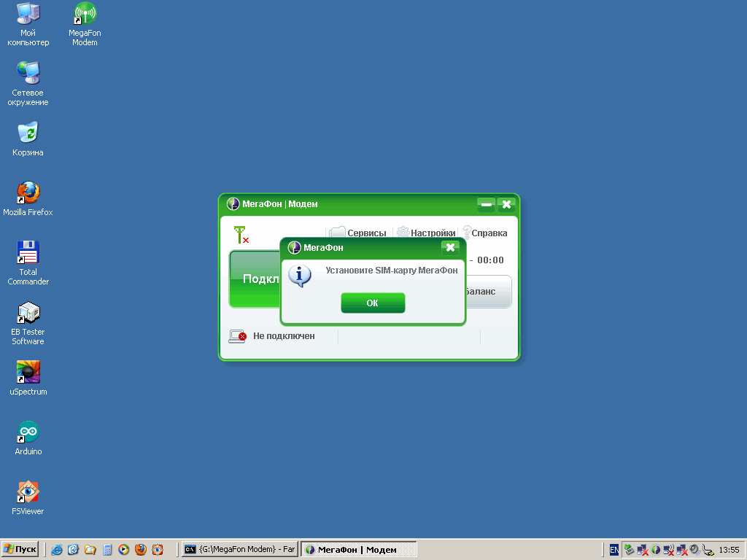The width and height of the screenshot is (747, 560).
Task: Select the Мой компьютер desktop icon
Action: click(x=28, y=25)
